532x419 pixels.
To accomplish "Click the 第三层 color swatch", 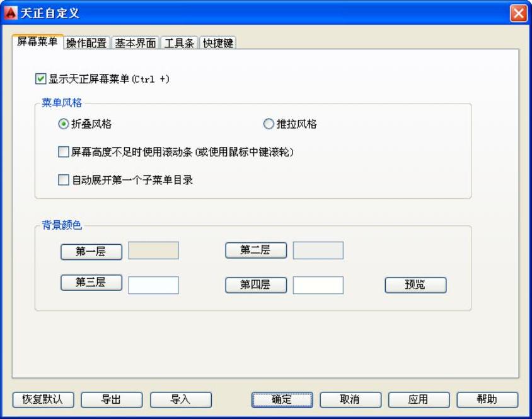I will tap(153, 285).
